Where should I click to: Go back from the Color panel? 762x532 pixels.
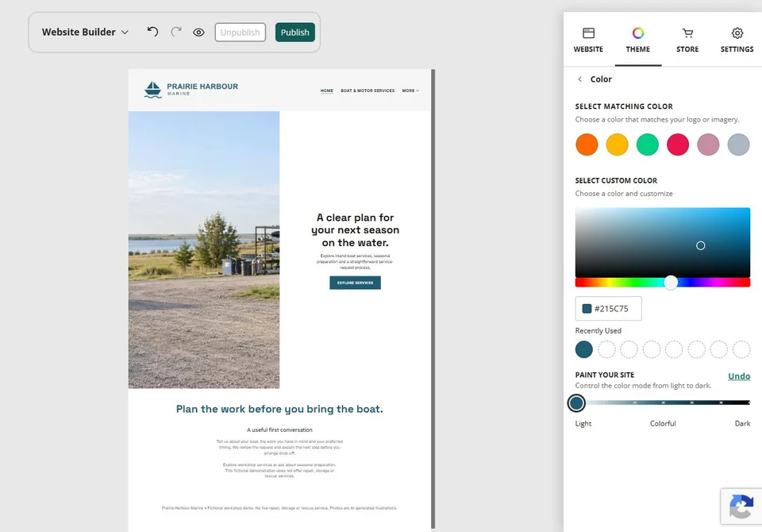pyautogui.click(x=579, y=79)
